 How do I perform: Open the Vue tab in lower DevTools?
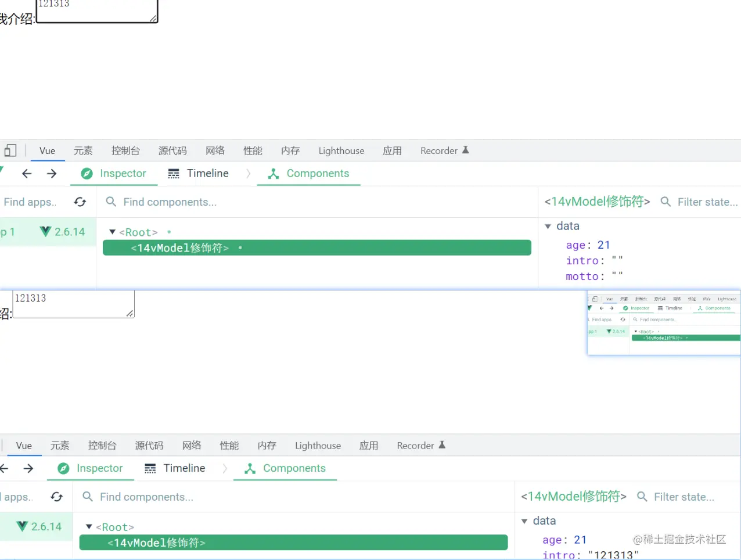(24, 446)
